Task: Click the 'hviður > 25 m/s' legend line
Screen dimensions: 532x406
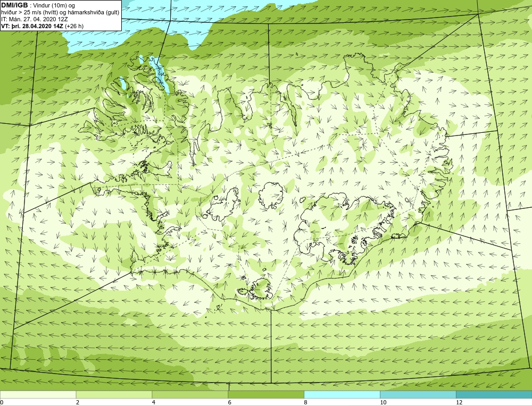Action: coord(61,12)
